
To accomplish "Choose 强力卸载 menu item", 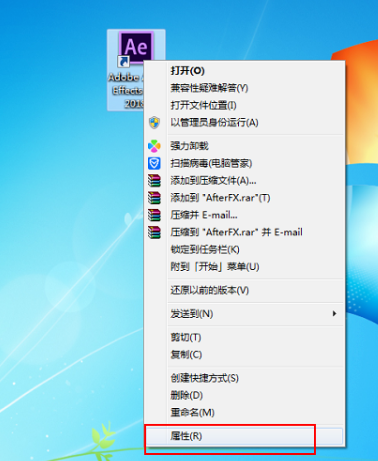I will click(244, 146).
